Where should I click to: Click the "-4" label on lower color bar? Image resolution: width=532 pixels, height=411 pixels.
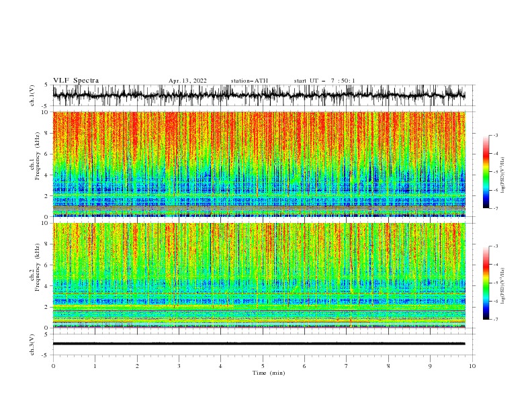click(x=495, y=265)
